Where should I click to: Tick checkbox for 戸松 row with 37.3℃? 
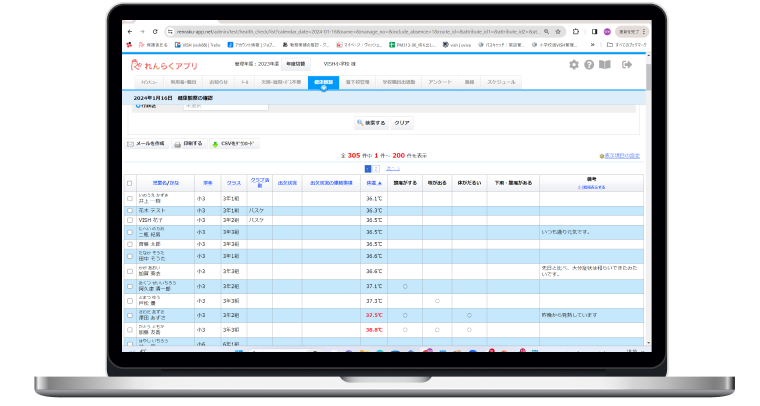129,301
